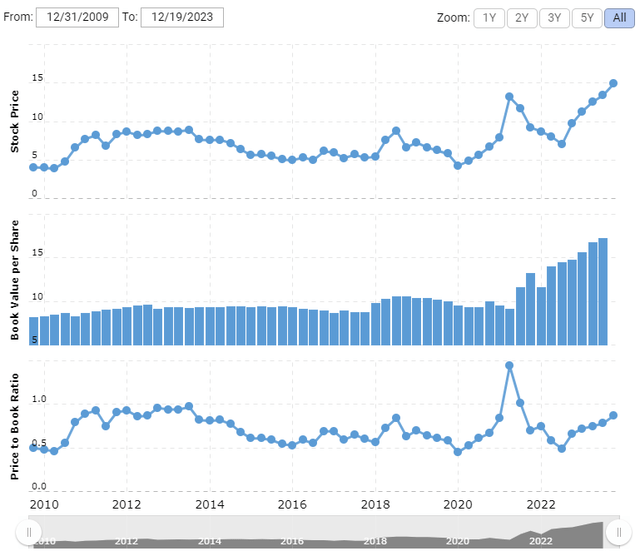Select the 1Y zoom button

489,18
